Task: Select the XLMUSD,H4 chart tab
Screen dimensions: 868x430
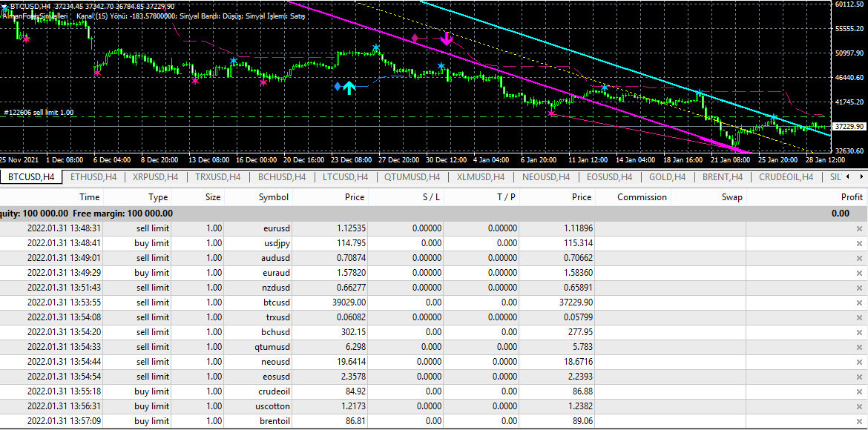Action: coord(481,177)
